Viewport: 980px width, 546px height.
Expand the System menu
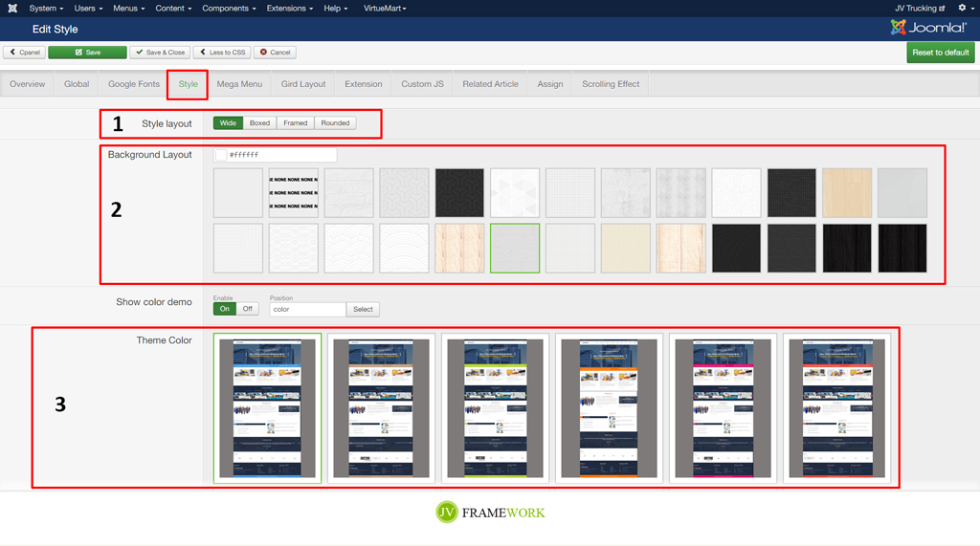46,9
